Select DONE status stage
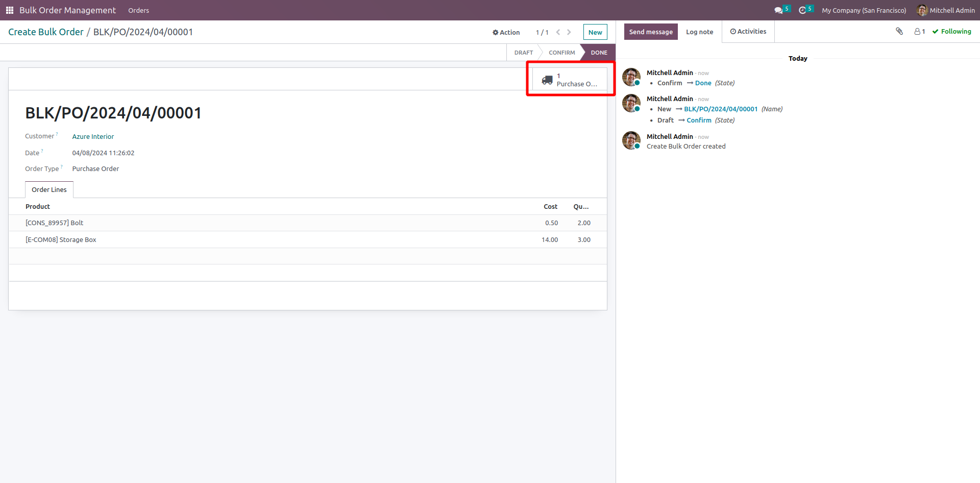Image resolution: width=980 pixels, height=483 pixels. pos(599,53)
